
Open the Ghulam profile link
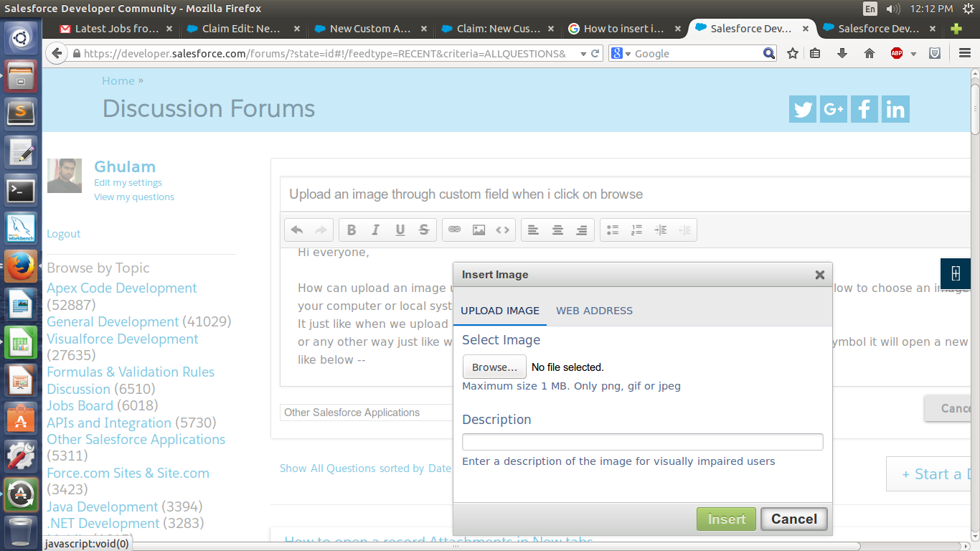coord(125,166)
